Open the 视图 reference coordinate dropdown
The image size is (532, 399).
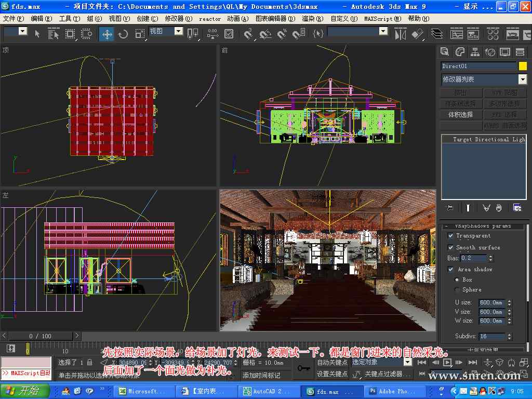pos(179,31)
